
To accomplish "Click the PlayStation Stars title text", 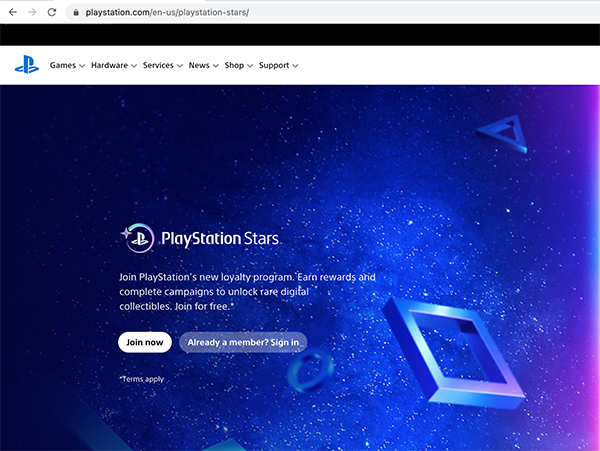I will tap(220, 239).
